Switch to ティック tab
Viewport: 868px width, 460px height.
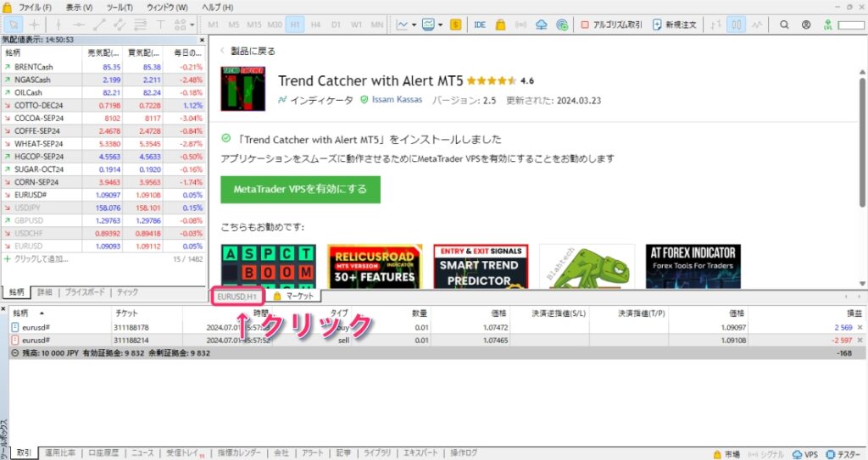127,292
